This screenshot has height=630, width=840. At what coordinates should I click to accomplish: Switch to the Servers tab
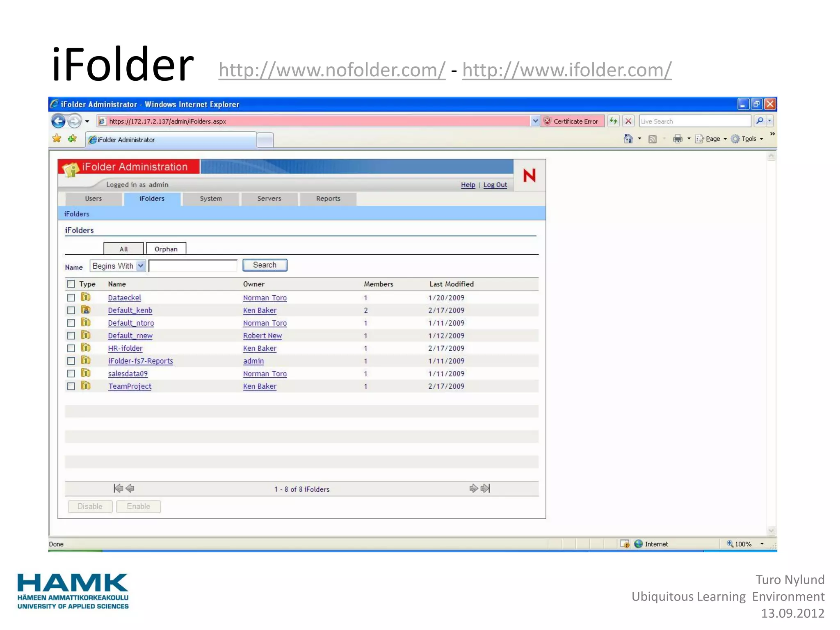coord(269,199)
